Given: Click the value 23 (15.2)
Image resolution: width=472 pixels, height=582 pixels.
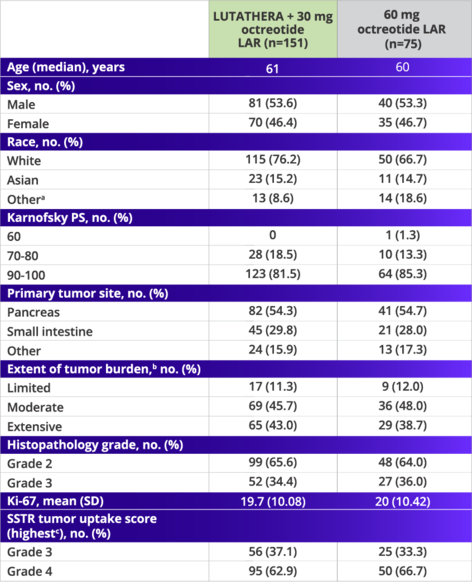Looking at the screenshot, I should click(273, 179).
